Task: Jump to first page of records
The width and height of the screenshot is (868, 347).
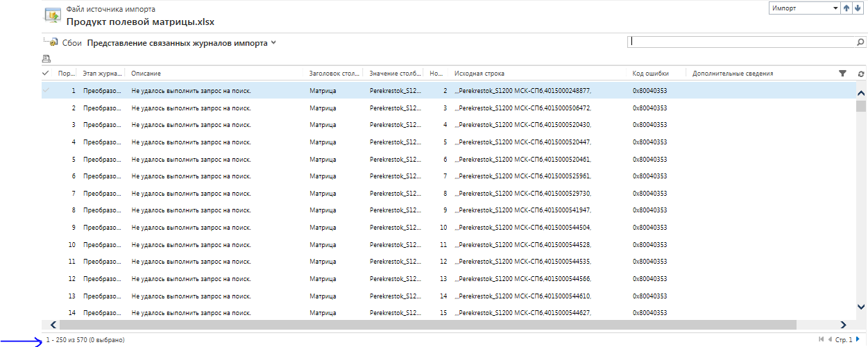Action: [x=822, y=339]
